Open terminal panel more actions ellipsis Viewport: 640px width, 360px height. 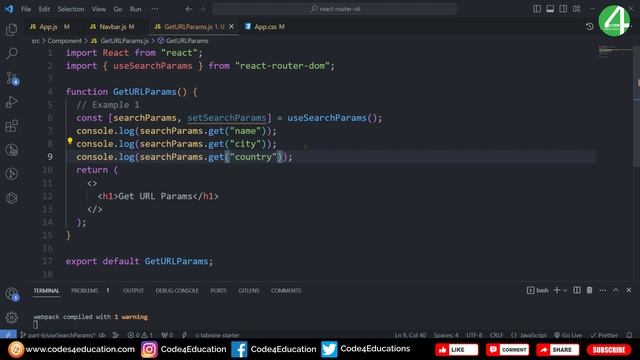(x=602, y=290)
